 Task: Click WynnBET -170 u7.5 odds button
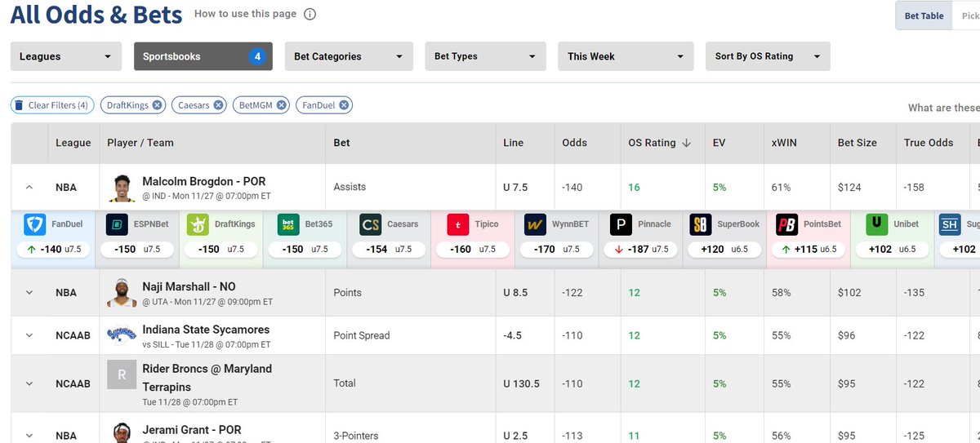pyautogui.click(x=558, y=249)
